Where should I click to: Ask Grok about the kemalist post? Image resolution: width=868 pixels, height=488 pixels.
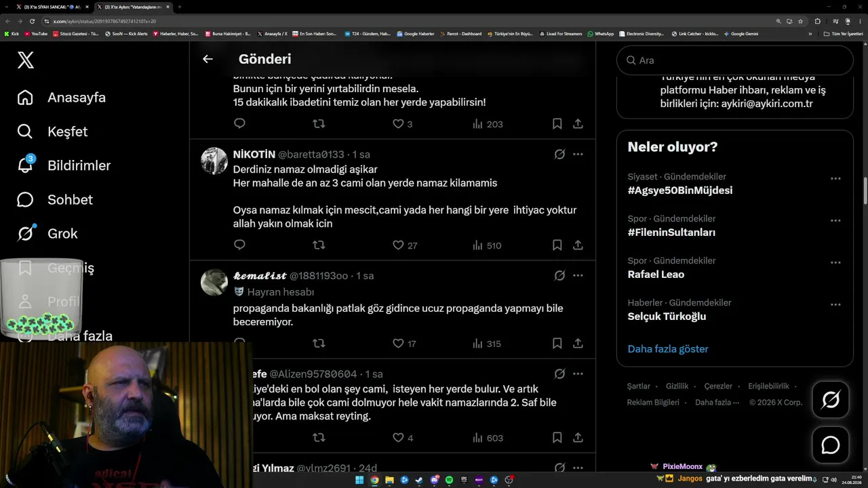[x=559, y=275]
